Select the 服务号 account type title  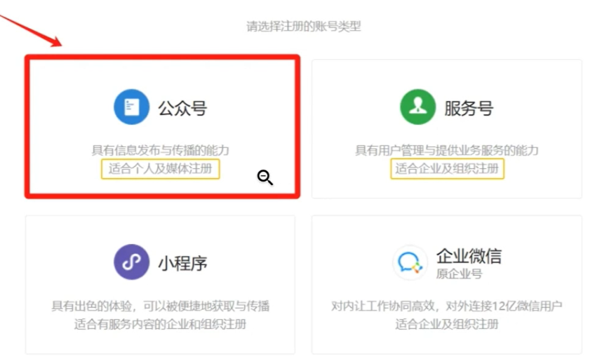(x=469, y=108)
